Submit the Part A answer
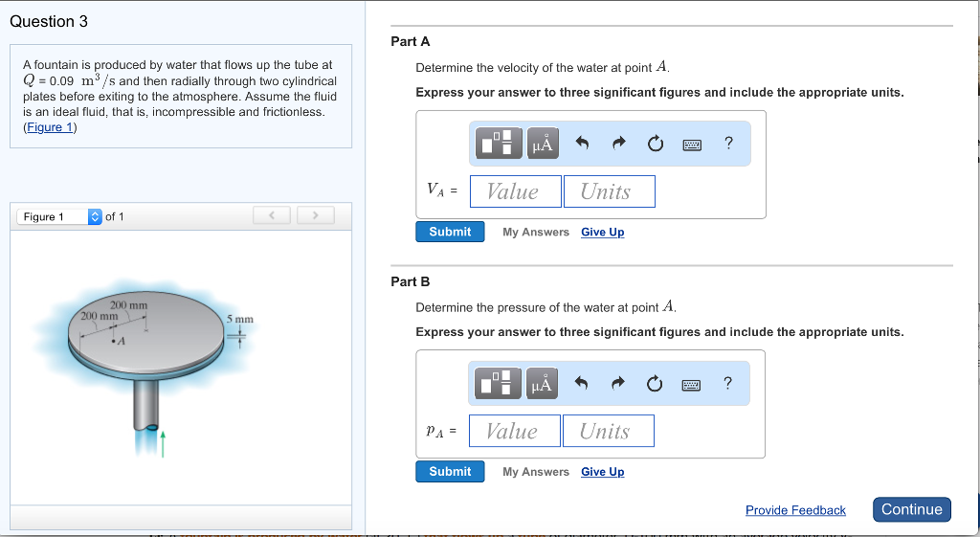This screenshot has width=980, height=537. tap(450, 232)
